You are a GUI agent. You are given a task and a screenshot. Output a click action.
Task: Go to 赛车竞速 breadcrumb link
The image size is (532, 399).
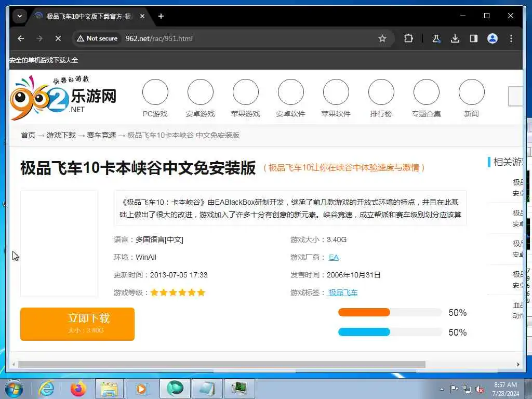(101, 135)
